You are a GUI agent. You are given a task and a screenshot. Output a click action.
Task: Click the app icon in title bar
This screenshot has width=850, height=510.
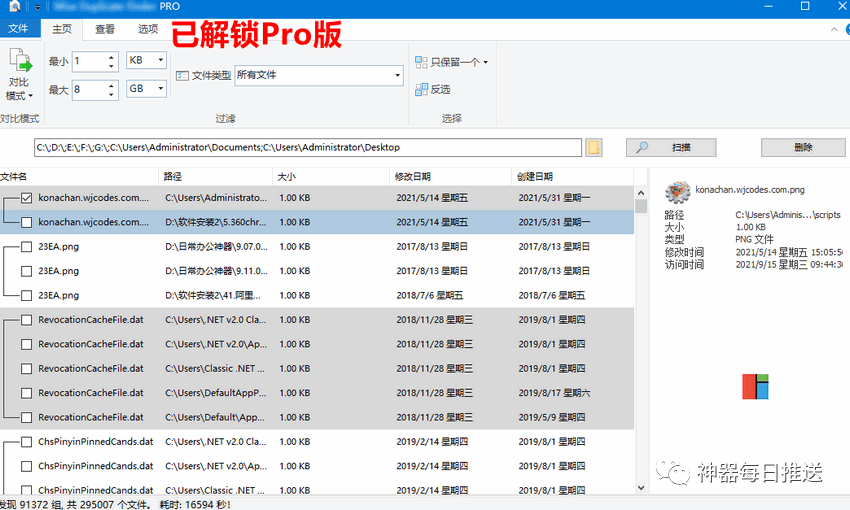coord(15,7)
